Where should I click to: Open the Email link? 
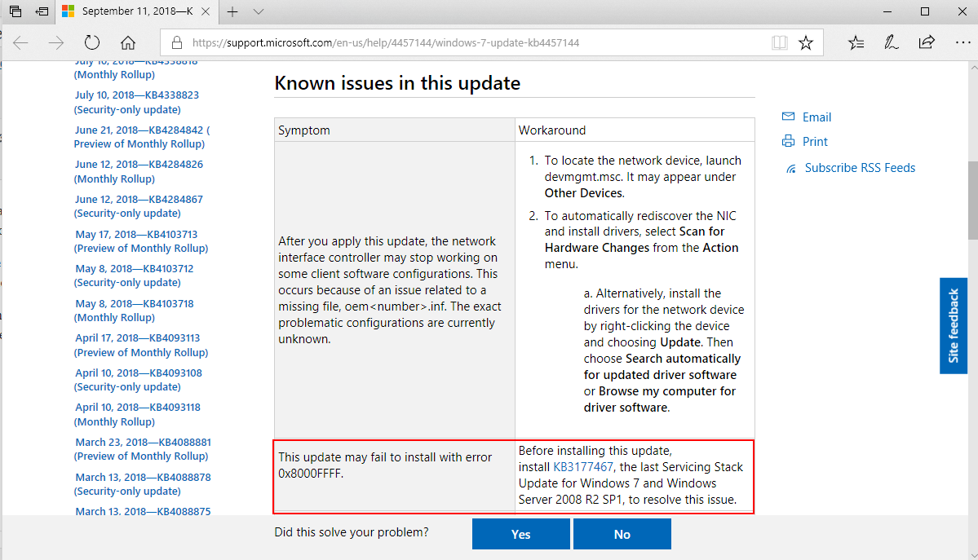(x=816, y=117)
